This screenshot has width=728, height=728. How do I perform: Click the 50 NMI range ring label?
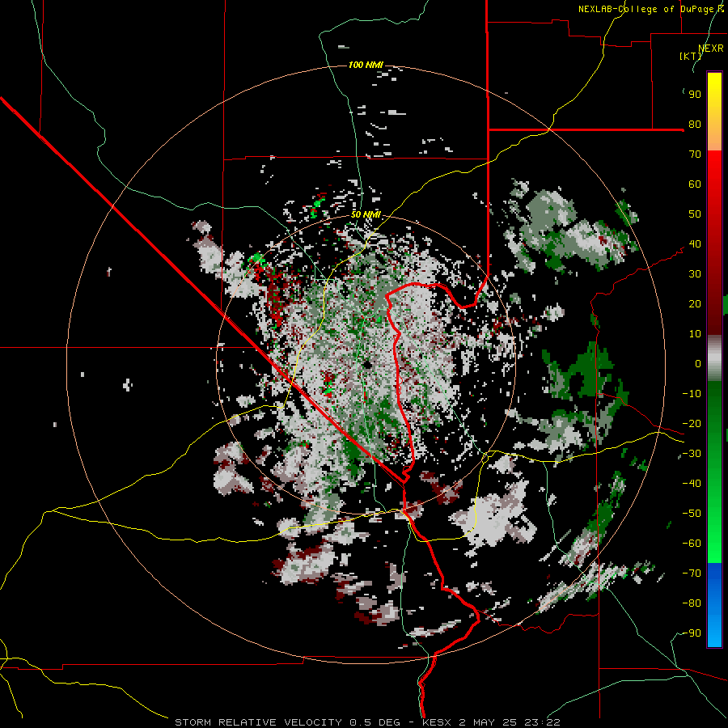coord(366,214)
